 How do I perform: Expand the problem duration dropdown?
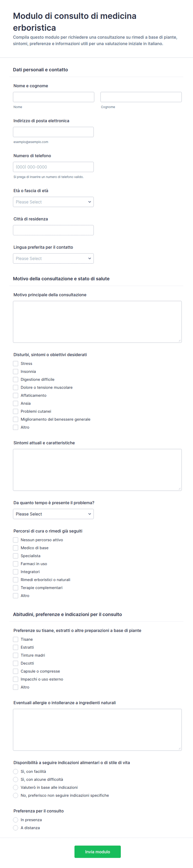click(x=53, y=514)
